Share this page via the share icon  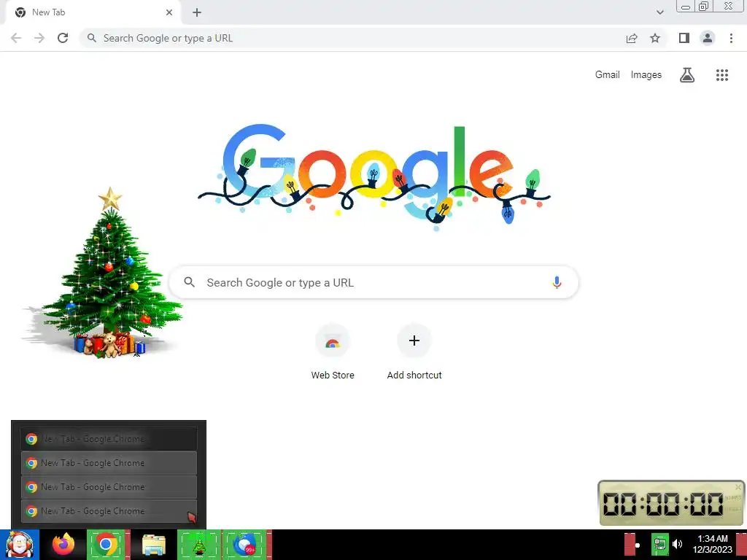click(x=632, y=38)
